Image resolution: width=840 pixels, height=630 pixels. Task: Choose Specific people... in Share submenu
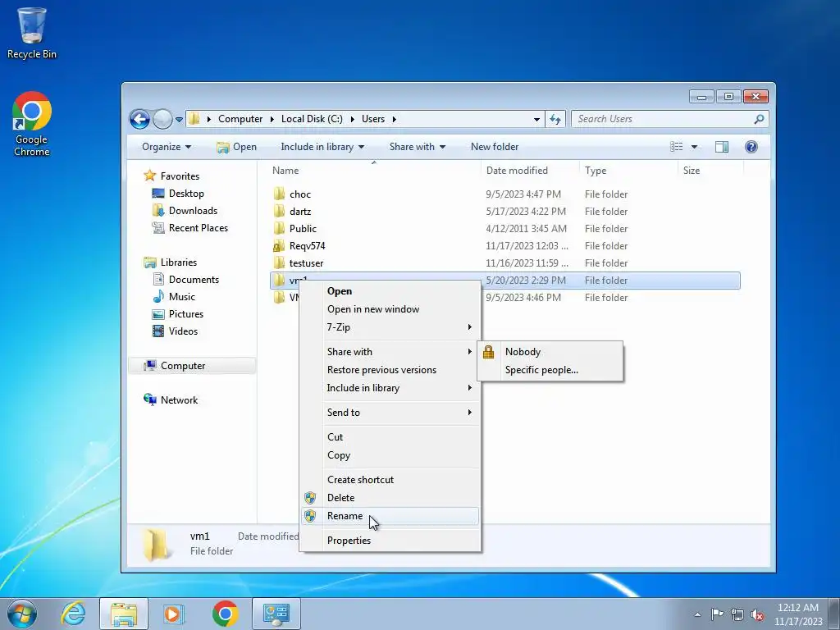tap(550, 370)
